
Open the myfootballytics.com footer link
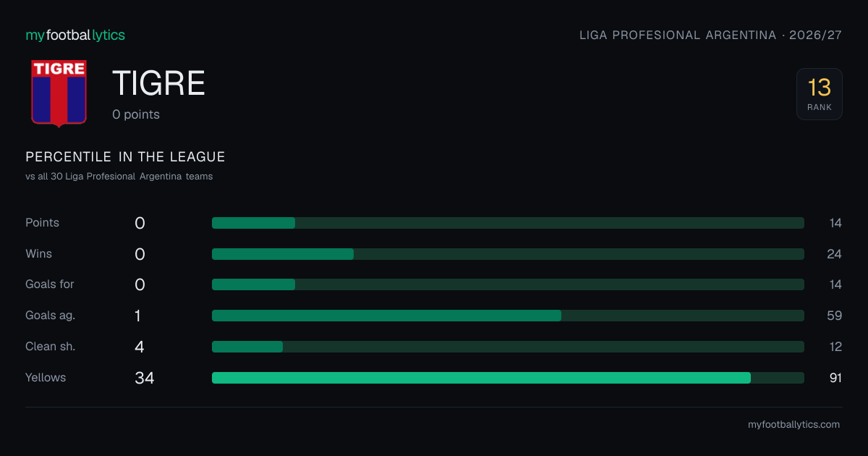(793, 425)
